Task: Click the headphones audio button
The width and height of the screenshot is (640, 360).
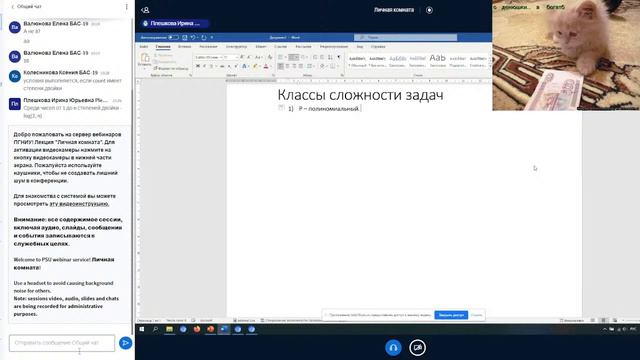Action: (x=393, y=348)
